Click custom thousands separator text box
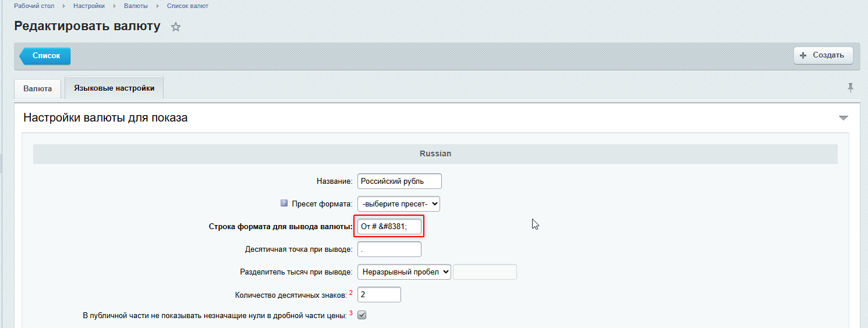The height and width of the screenshot is (328, 868). [484, 272]
